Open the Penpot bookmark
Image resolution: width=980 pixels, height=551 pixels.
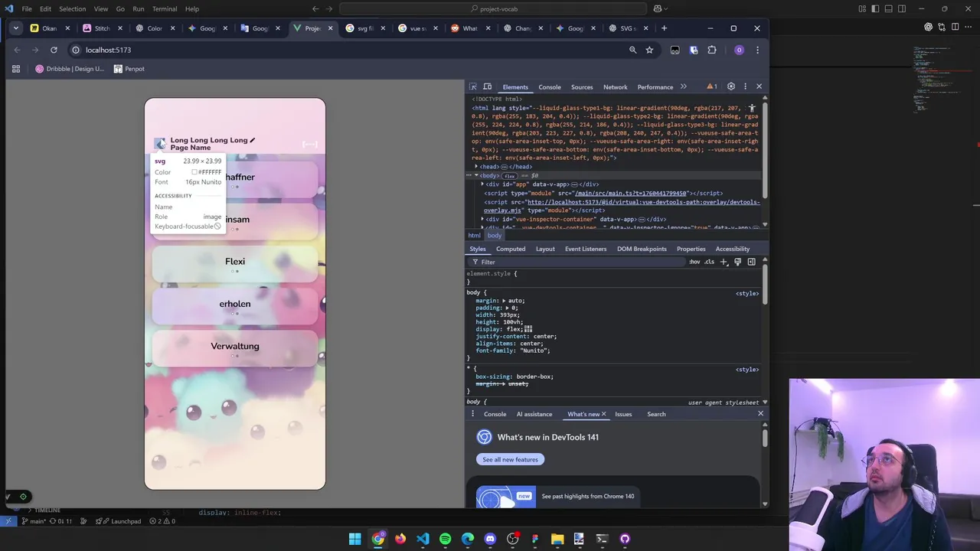(129, 69)
